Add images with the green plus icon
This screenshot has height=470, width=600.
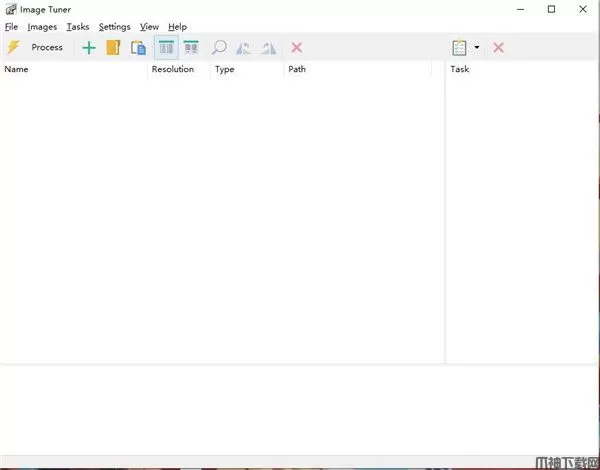pos(89,48)
